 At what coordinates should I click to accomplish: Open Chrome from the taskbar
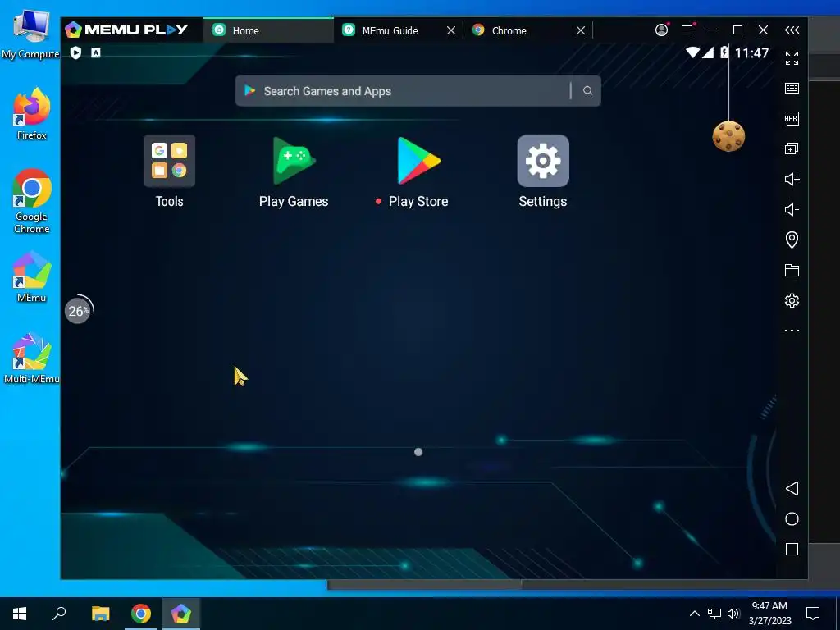(x=141, y=614)
